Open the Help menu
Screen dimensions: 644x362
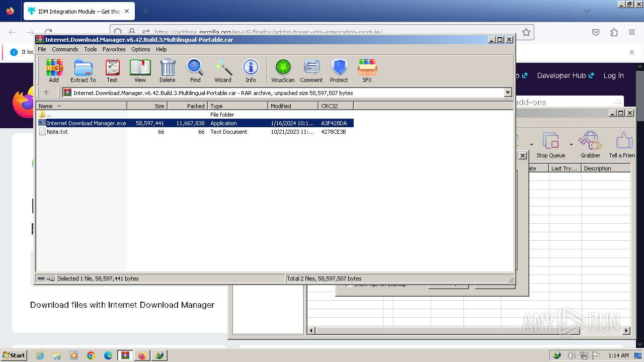tap(161, 49)
